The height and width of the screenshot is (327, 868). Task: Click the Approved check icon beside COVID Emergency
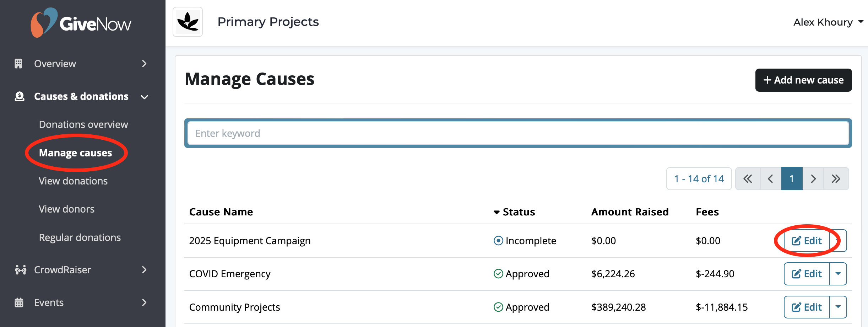pyautogui.click(x=498, y=274)
